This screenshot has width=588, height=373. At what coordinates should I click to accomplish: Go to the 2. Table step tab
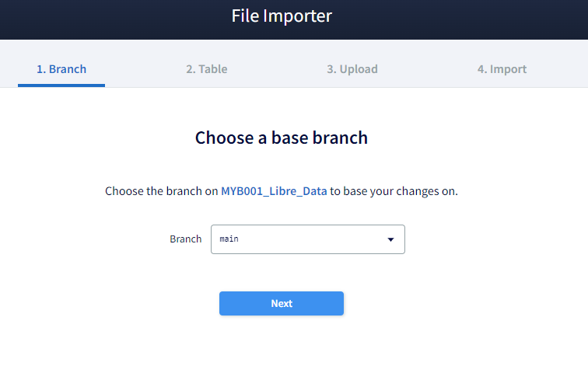coord(206,69)
